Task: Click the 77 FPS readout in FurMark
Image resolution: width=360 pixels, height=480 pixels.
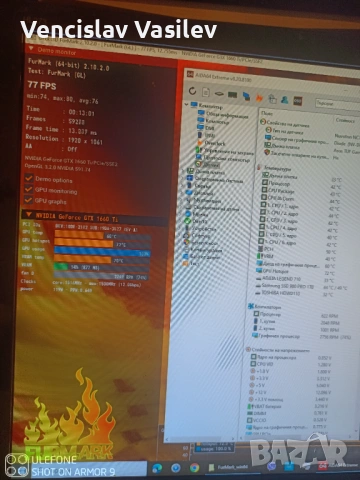Action: (x=42, y=85)
